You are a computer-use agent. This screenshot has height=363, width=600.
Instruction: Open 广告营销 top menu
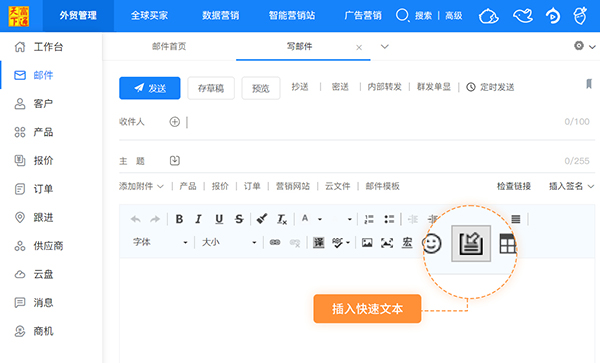(363, 16)
